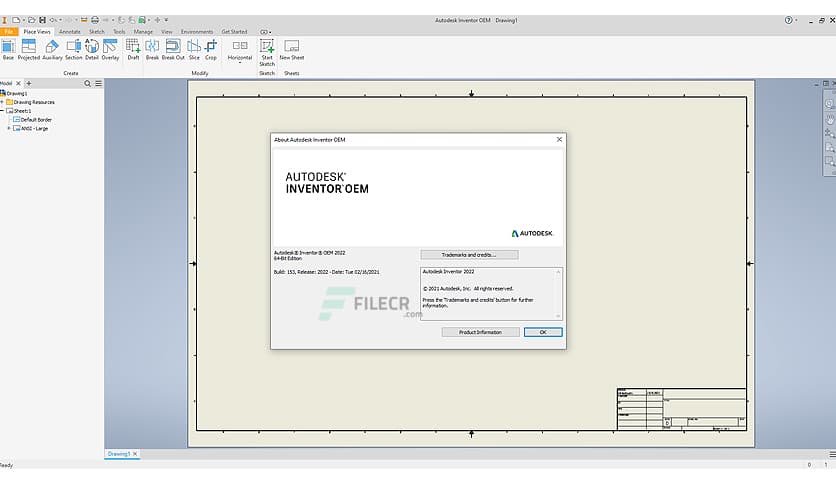836x484 pixels.
Task: Expand the Drawing Resources folder
Action: (x=2, y=102)
